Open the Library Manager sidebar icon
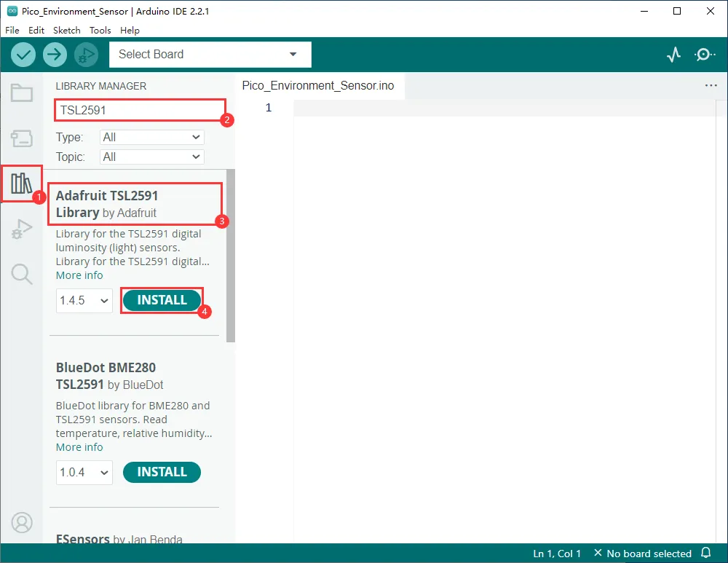Image resolution: width=728 pixels, height=563 pixels. [x=21, y=184]
